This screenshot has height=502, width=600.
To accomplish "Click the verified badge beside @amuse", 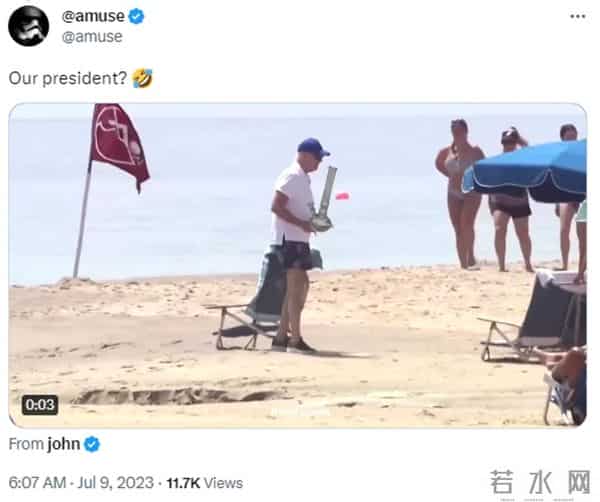I will click(136, 16).
